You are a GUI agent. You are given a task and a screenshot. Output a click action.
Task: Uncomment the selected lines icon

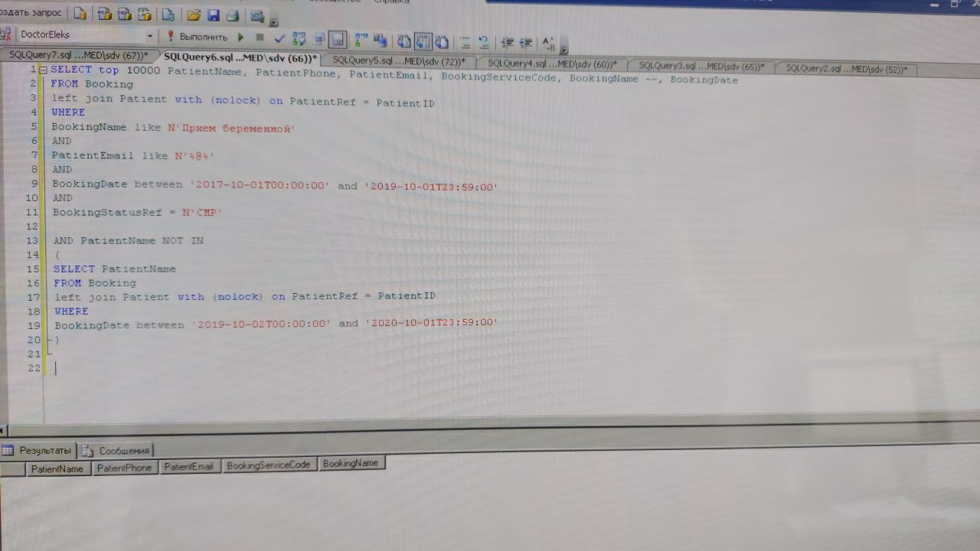[x=483, y=42]
